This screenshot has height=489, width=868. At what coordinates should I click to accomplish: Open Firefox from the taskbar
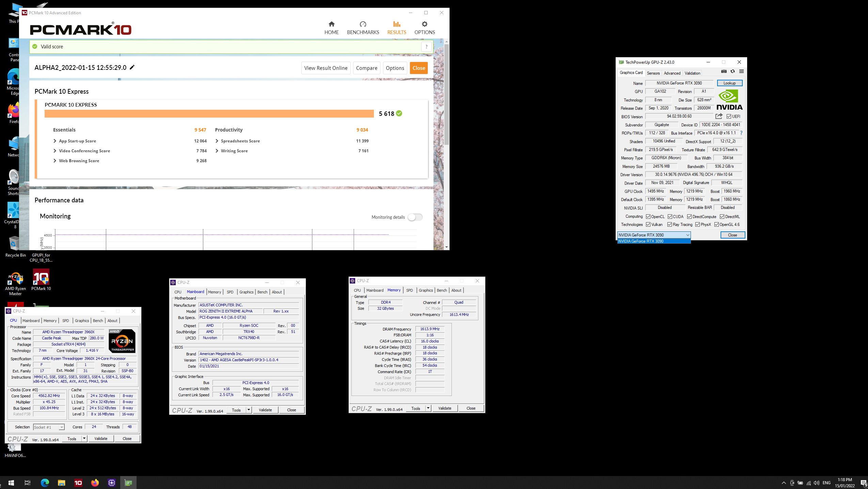[95, 483]
